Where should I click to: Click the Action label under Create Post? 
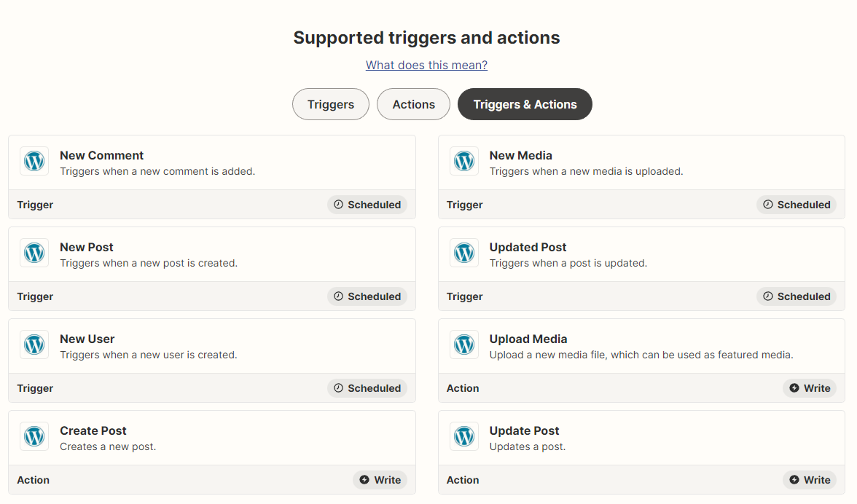click(34, 480)
